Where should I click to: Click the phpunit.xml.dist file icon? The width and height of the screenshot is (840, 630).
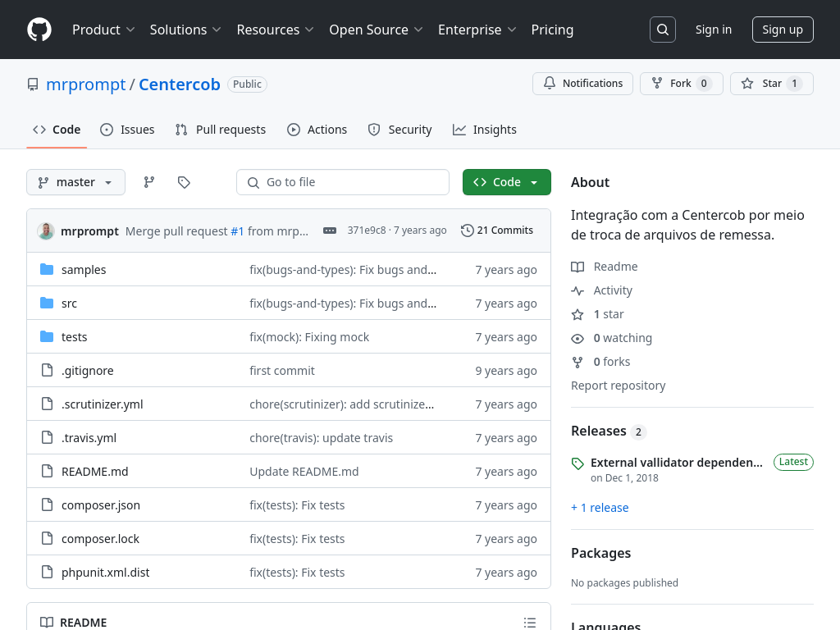[47, 572]
